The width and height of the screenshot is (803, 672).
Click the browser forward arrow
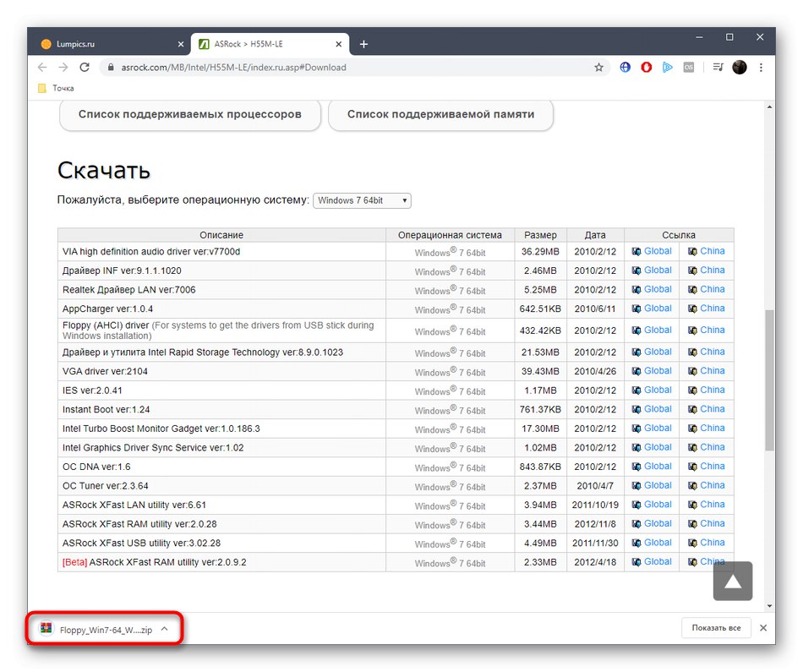click(x=63, y=67)
